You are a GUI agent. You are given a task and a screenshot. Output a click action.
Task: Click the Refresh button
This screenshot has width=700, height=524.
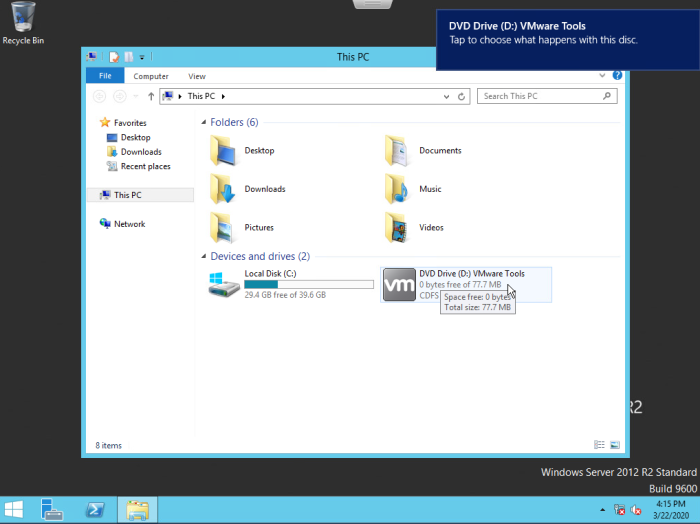461,96
